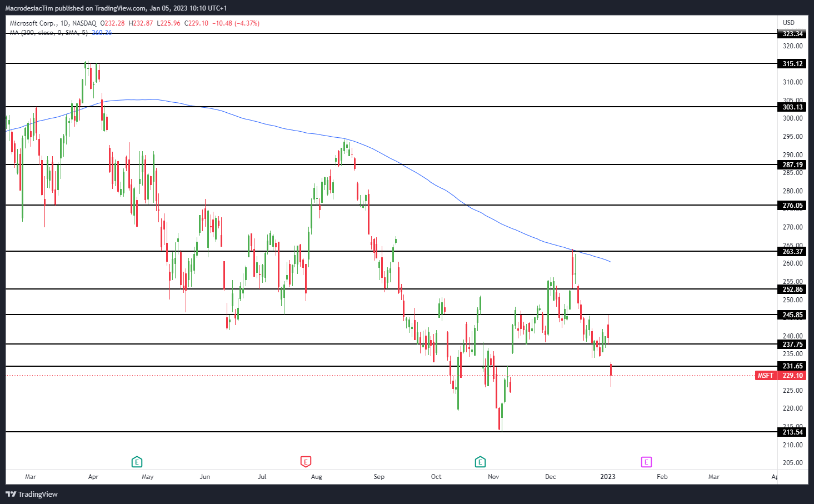The height and width of the screenshot is (504, 814).
Task: Click the 225.00 price axis value
Action: 792,391
